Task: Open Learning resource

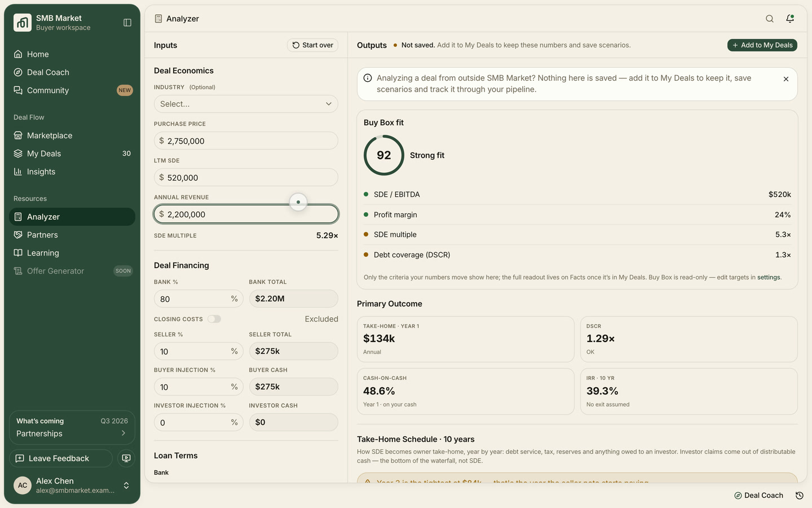Action: pyautogui.click(x=72, y=253)
